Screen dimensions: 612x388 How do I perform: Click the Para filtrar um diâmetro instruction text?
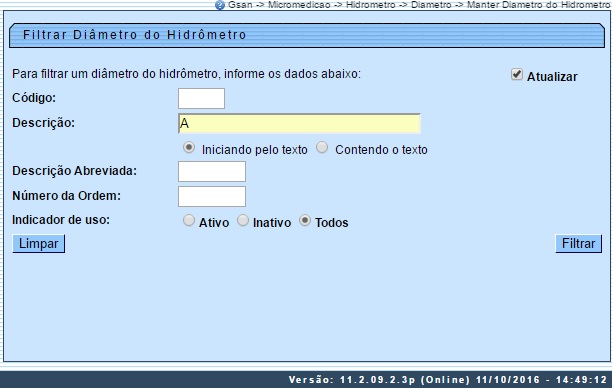point(187,74)
